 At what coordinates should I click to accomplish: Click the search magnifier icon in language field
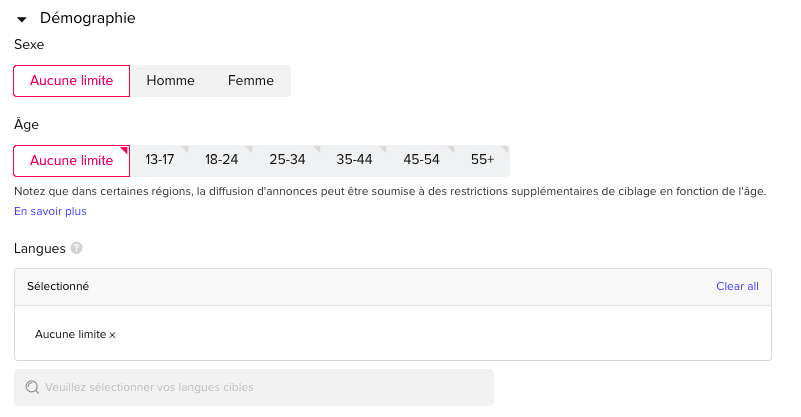coord(32,387)
